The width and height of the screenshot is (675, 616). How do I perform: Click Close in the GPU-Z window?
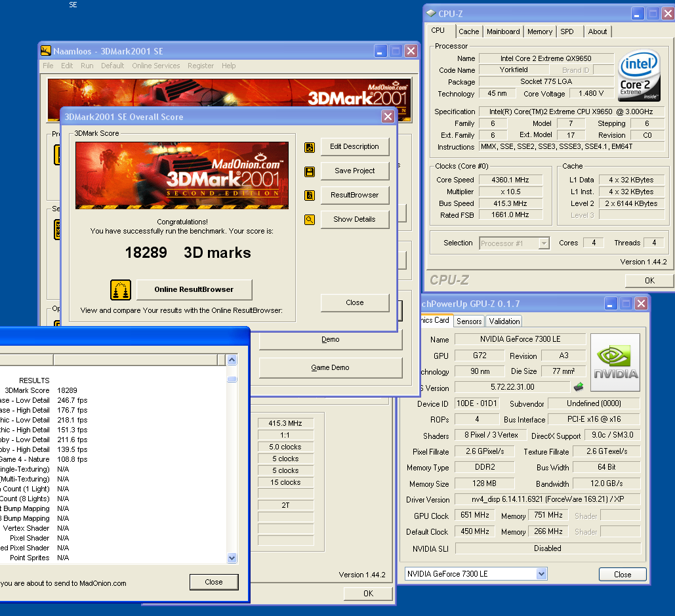(623, 574)
